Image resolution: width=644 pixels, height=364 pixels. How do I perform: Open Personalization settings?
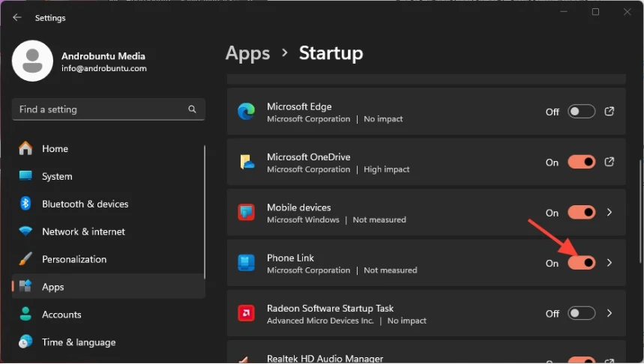tap(109, 259)
